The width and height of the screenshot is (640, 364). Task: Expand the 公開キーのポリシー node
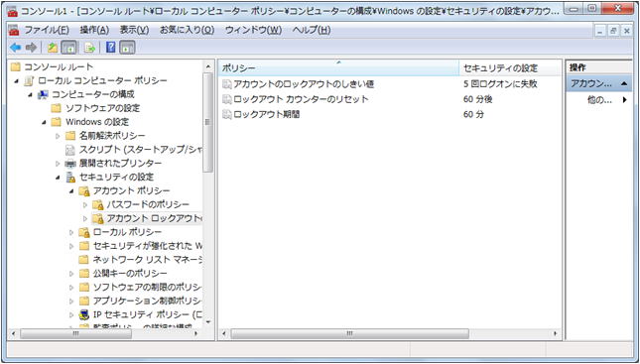(x=71, y=274)
